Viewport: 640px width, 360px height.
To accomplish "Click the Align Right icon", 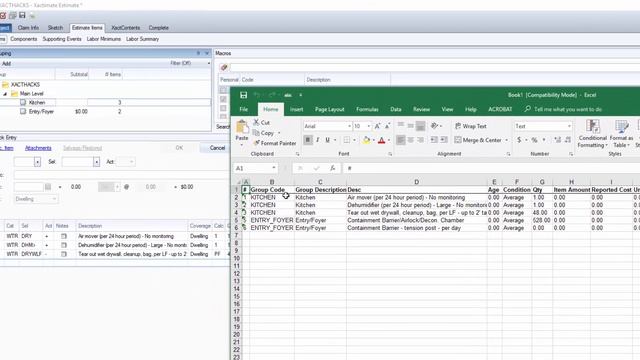I will coord(420,140).
